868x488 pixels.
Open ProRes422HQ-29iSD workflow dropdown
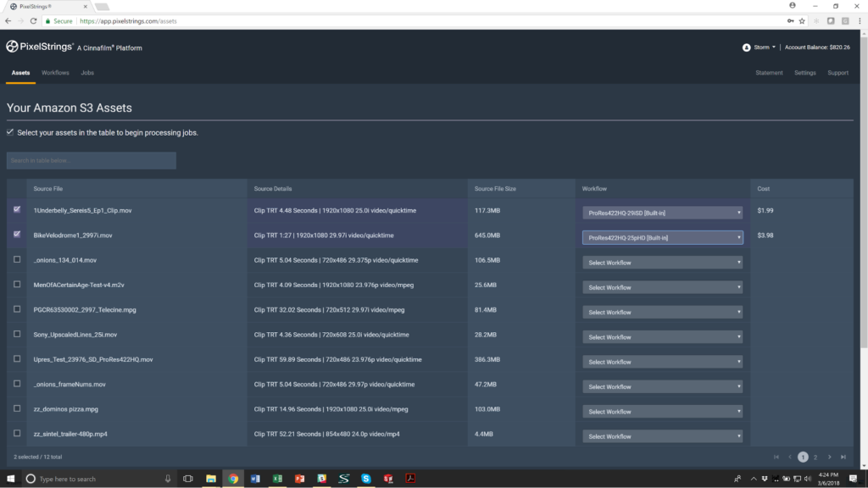point(663,213)
